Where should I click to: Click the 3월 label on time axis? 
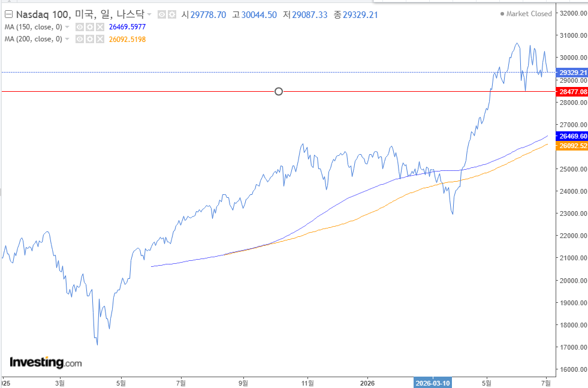coord(59,383)
